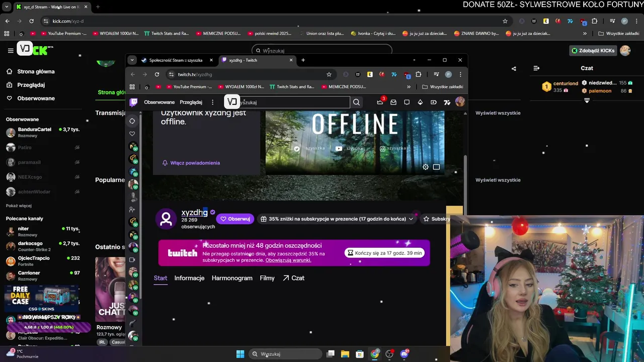
Task: Open Obowiązują warunki link
Action: tap(288, 260)
